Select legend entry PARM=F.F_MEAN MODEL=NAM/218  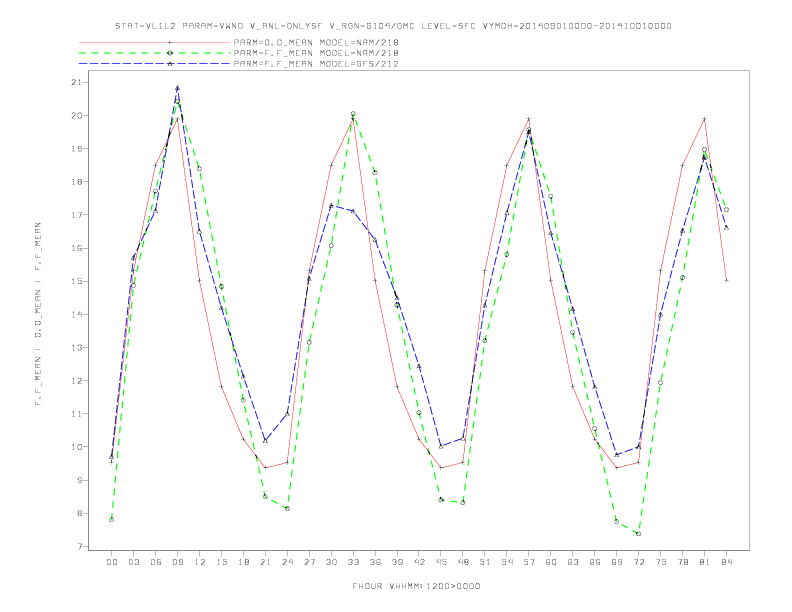tap(316, 53)
